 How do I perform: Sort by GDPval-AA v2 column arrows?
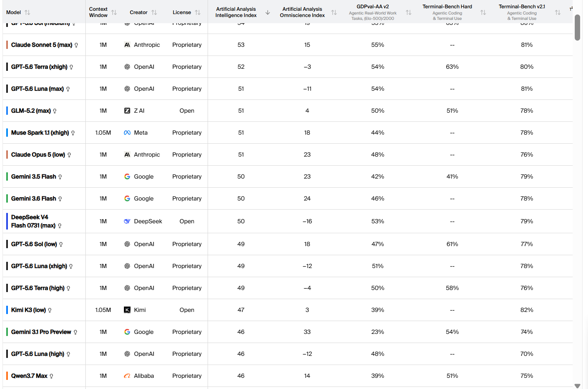[409, 12]
